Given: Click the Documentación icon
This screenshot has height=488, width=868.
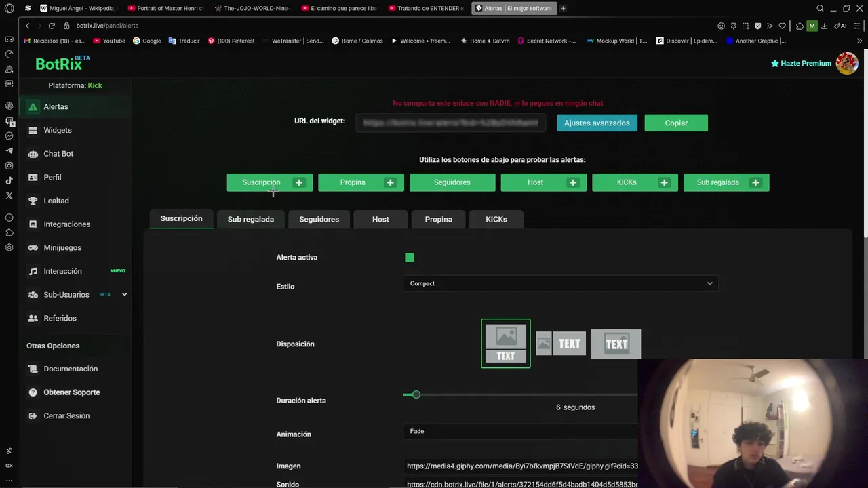Looking at the screenshot, I should click(x=33, y=369).
